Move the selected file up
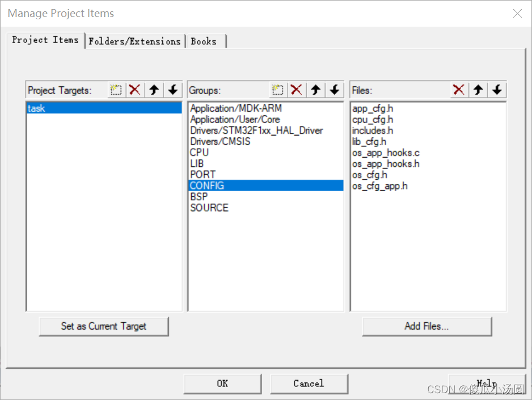Viewport: 532px width, 400px height. [478, 90]
